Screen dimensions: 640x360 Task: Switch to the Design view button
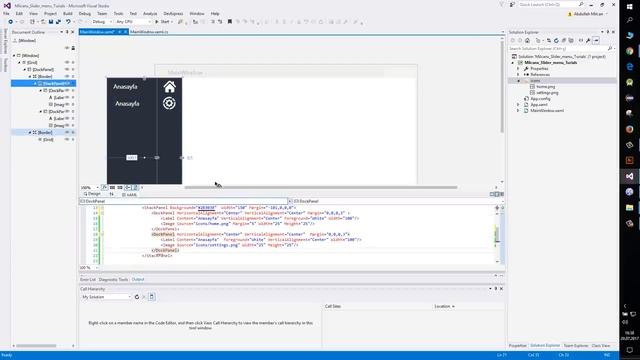(92, 194)
